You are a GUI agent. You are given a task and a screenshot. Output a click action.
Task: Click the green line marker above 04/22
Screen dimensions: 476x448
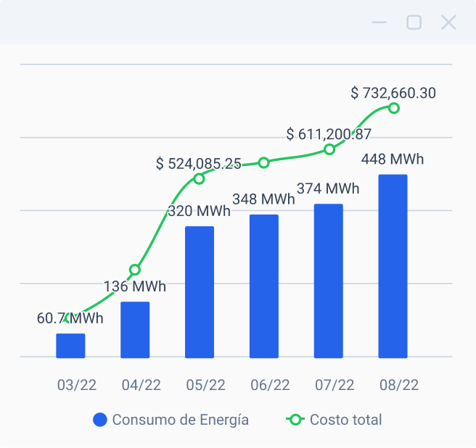click(x=135, y=270)
